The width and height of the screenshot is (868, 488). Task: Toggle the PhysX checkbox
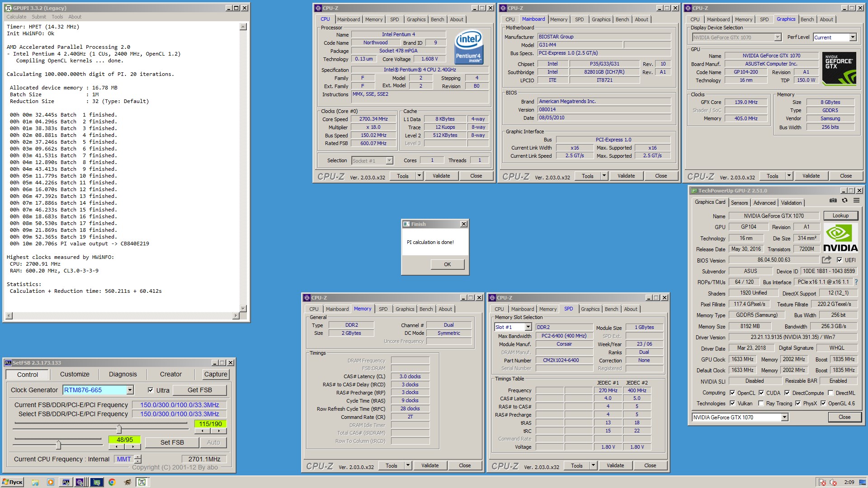tap(798, 404)
